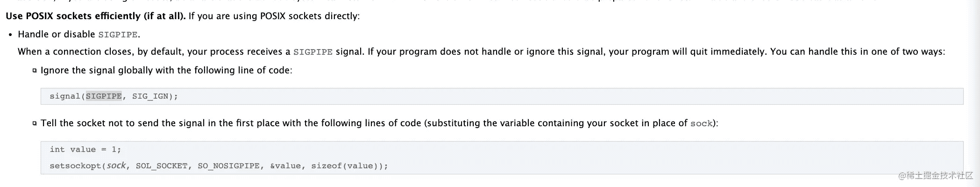Click "&value" in the setsockopt call
This screenshot has height=187, width=980.
(285, 166)
